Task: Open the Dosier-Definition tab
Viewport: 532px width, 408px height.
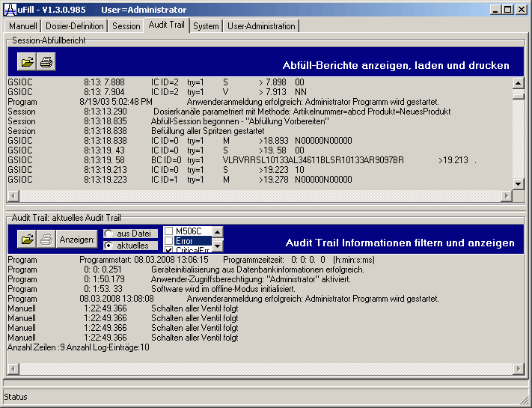Action: (75, 26)
